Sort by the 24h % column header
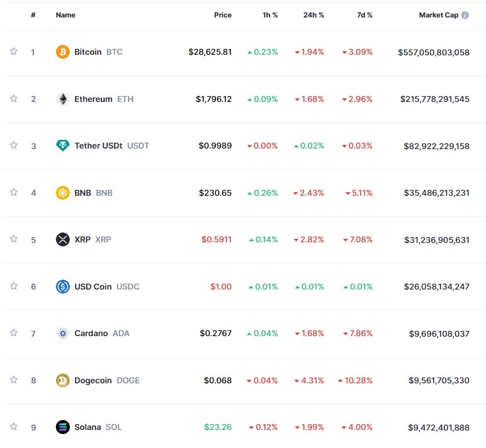The image size is (486, 448). (313, 15)
